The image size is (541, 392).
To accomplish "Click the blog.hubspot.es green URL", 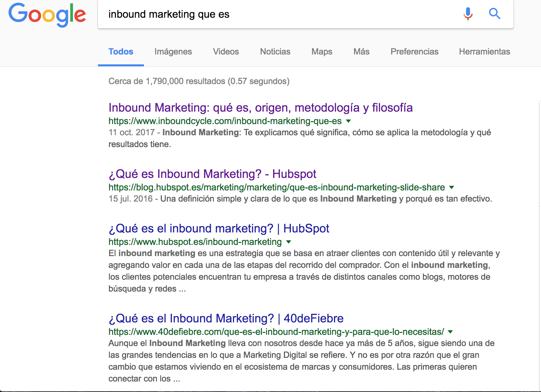I will (277, 187).
